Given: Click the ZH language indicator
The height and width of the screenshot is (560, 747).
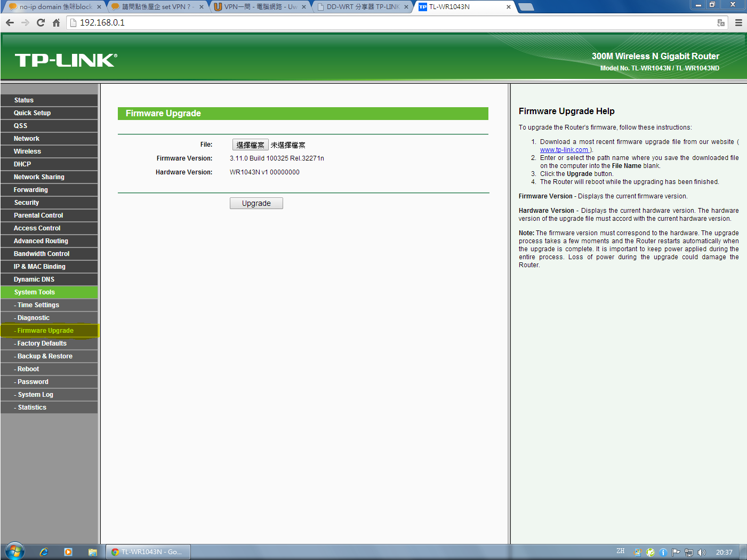Looking at the screenshot, I should pyautogui.click(x=621, y=551).
